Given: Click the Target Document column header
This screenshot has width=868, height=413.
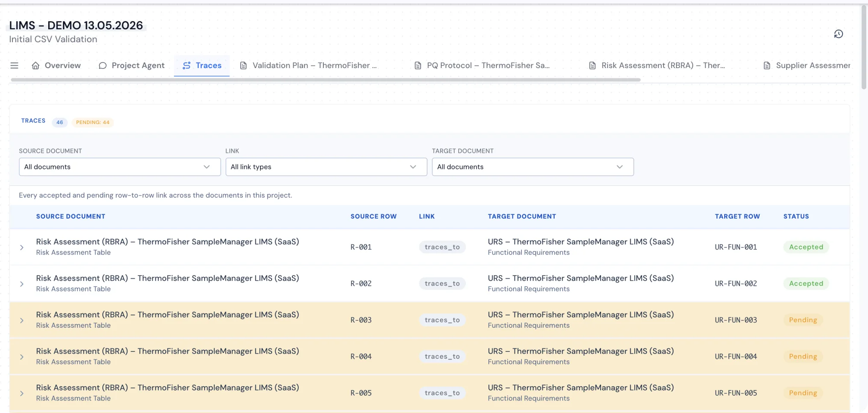Looking at the screenshot, I should (522, 216).
